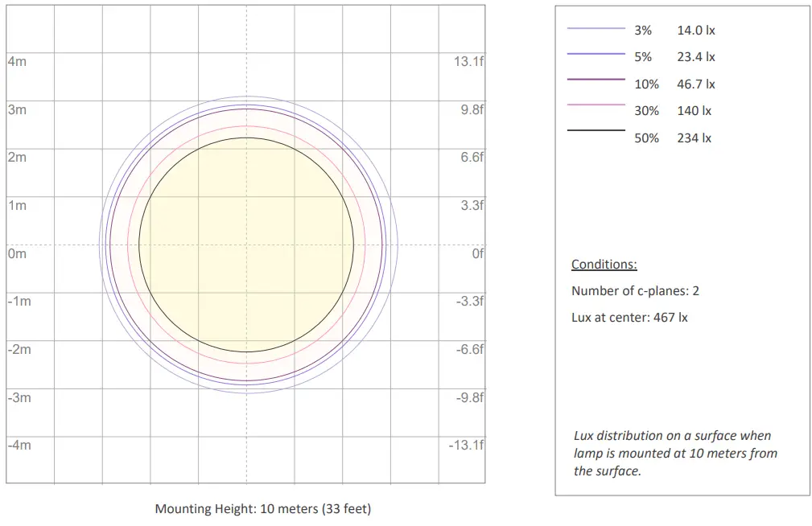
Task: Click the '-1m' axis label
Action: point(19,302)
